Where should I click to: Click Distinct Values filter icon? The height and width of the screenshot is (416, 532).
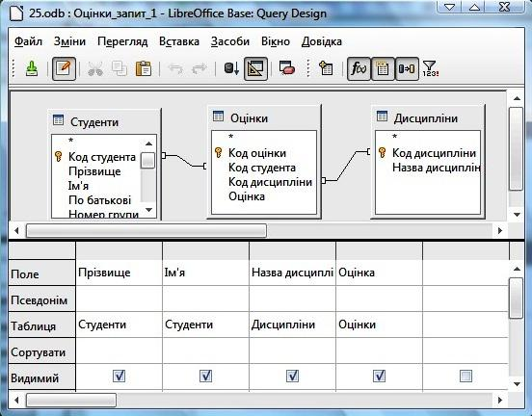tap(431, 68)
